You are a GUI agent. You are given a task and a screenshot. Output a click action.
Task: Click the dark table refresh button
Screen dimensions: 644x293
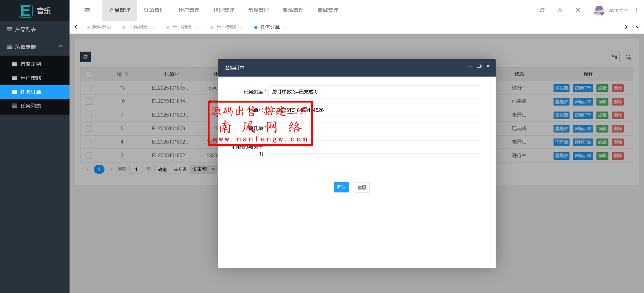(x=85, y=57)
